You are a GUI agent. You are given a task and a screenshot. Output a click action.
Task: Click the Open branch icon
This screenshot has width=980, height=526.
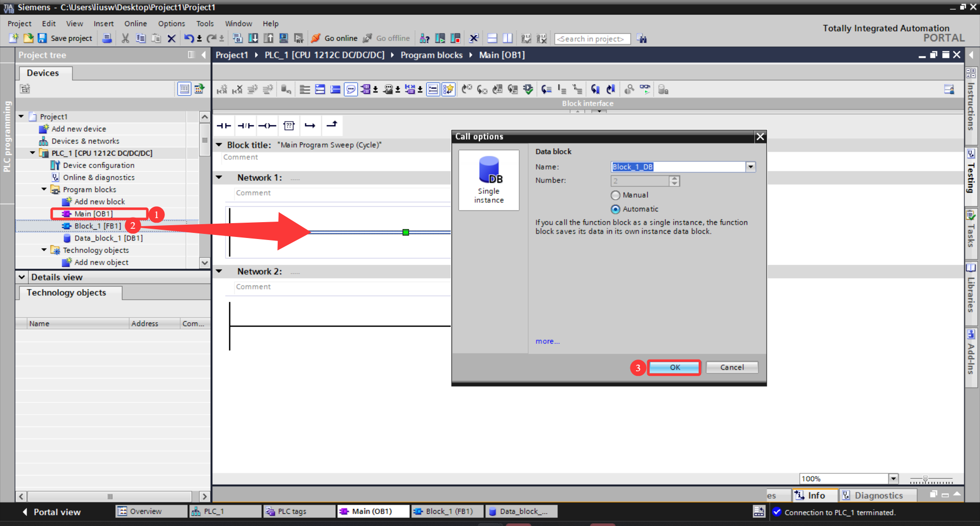pyautogui.click(x=310, y=126)
